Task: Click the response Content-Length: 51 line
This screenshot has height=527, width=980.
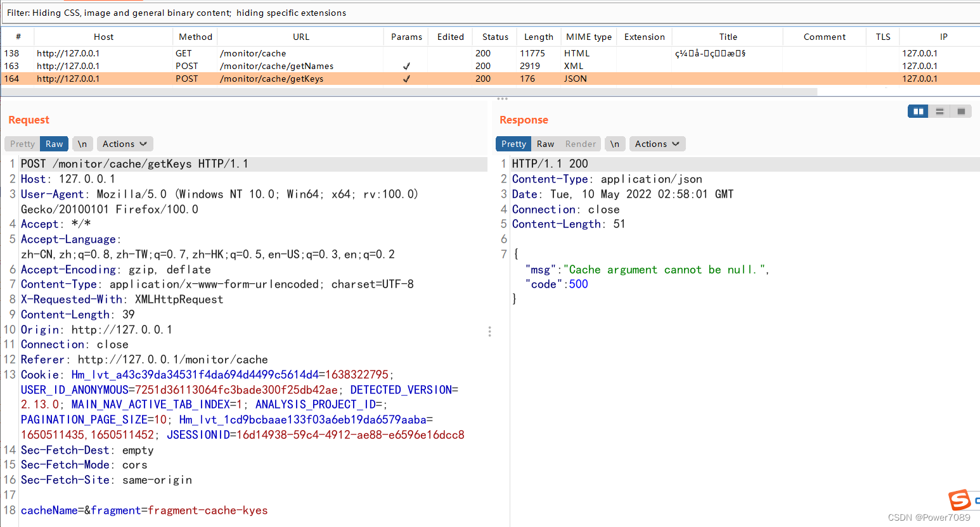Action: 569,224
